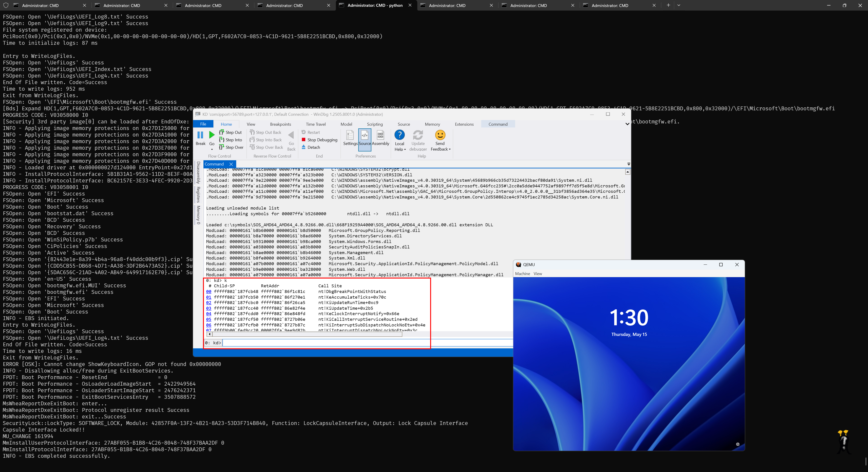Image resolution: width=868 pixels, height=472 pixels.
Task: Switch to the Extensions ribbon tab
Action: pos(464,124)
